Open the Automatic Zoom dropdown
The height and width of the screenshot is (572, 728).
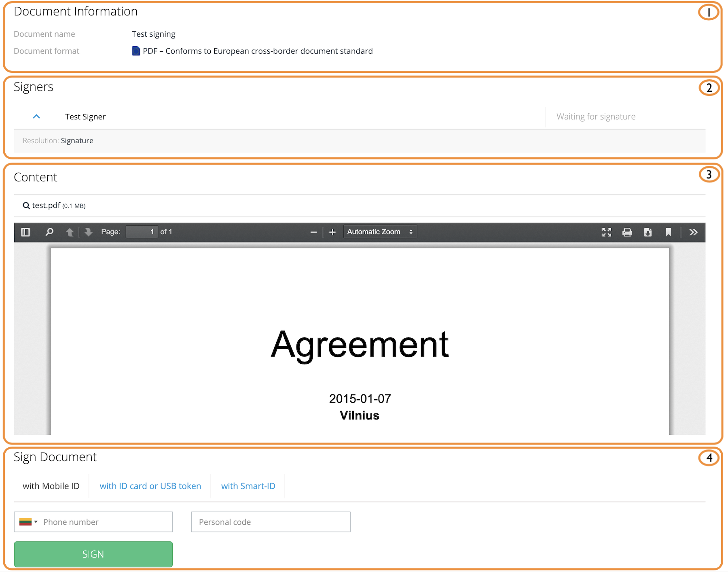click(380, 232)
